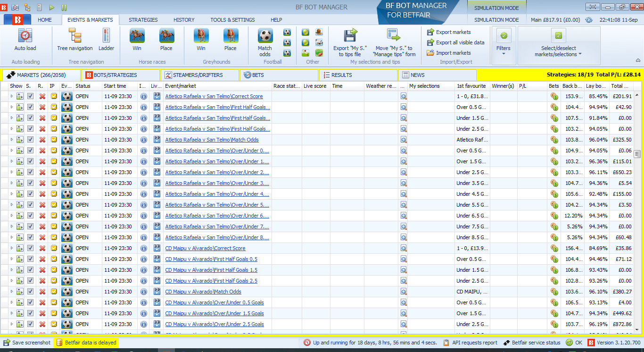Expand Atletico Rafaela Correct Score row
This screenshot has height=352, width=644.
[x=12, y=96]
